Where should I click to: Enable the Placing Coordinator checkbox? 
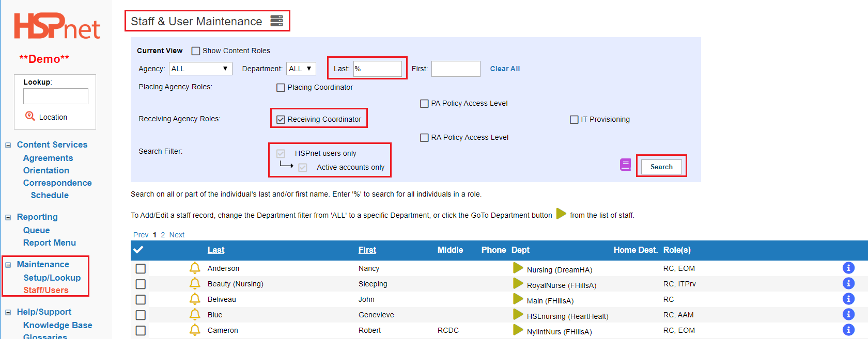tap(281, 88)
